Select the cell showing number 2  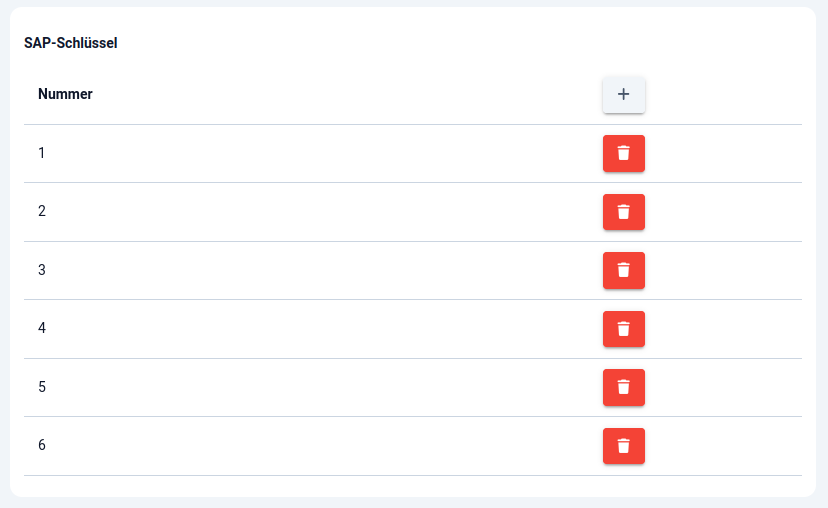point(42,211)
